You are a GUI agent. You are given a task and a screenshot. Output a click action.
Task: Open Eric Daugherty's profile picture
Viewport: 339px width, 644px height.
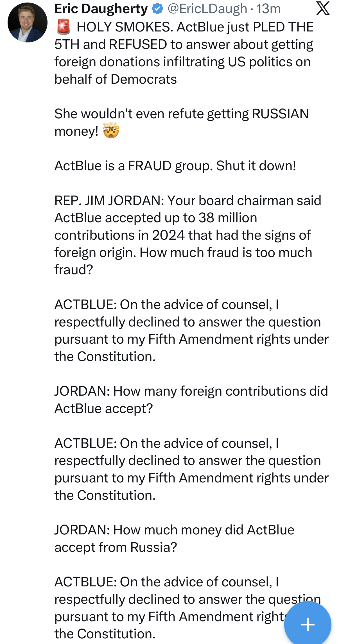coord(28,22)
